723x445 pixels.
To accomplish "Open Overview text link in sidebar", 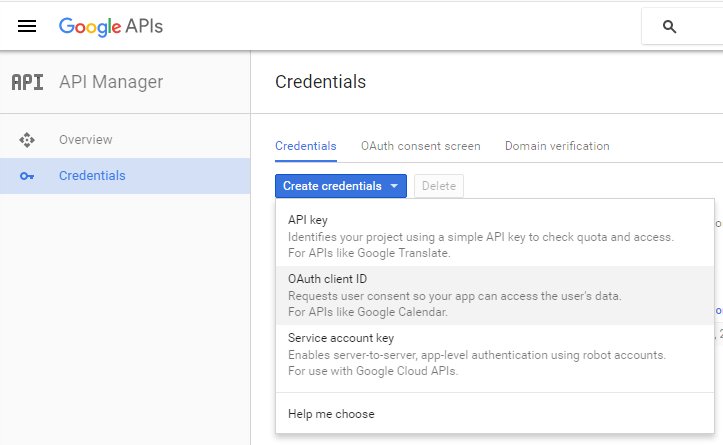I will pyautogui.click(x=85, y=140).
